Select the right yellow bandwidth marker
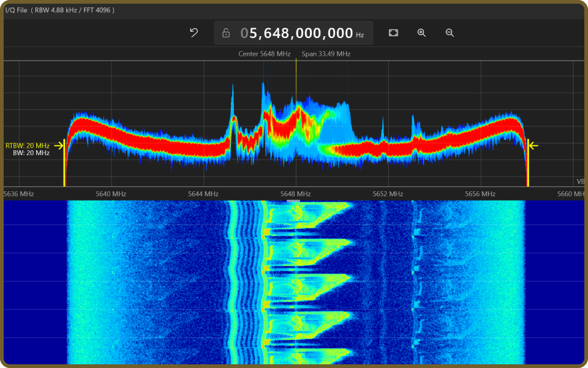 tap(528, 163)
